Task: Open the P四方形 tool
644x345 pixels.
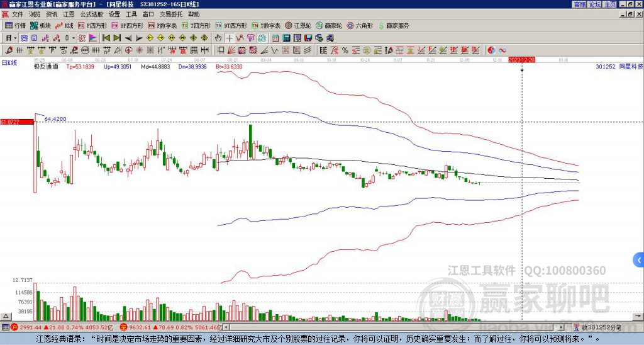Action: [x=92, y=25]
